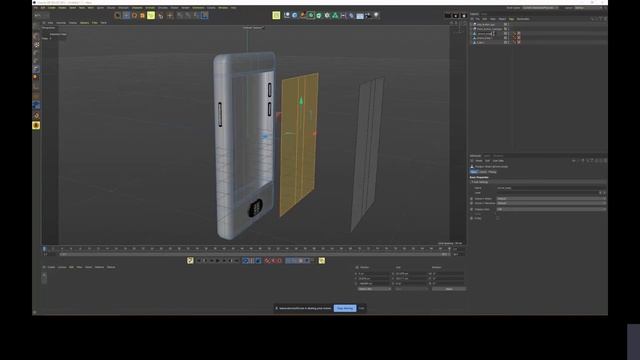Select the Live Selection tool
640x360 pixels.
pyautogui.click(x=118, y=16)
